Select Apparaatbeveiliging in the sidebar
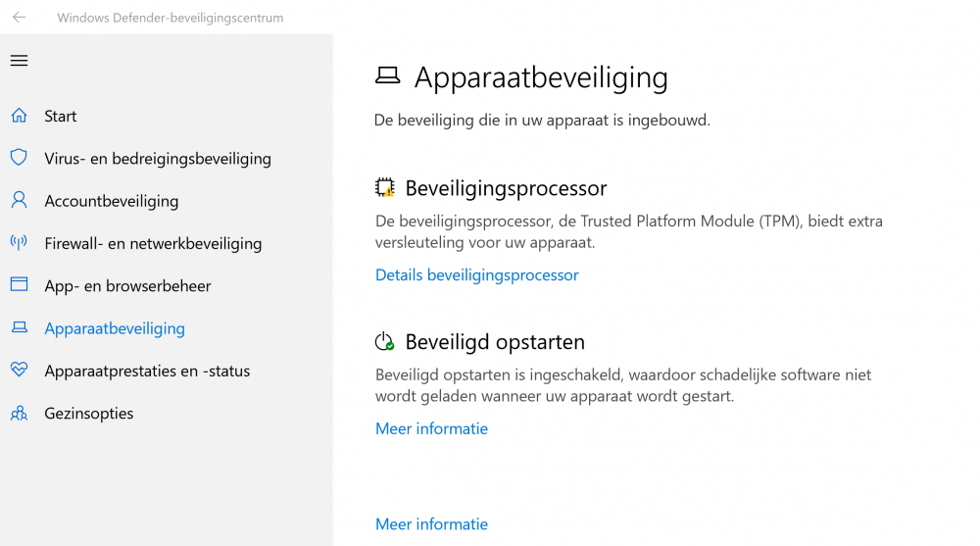 coord(115,328)
